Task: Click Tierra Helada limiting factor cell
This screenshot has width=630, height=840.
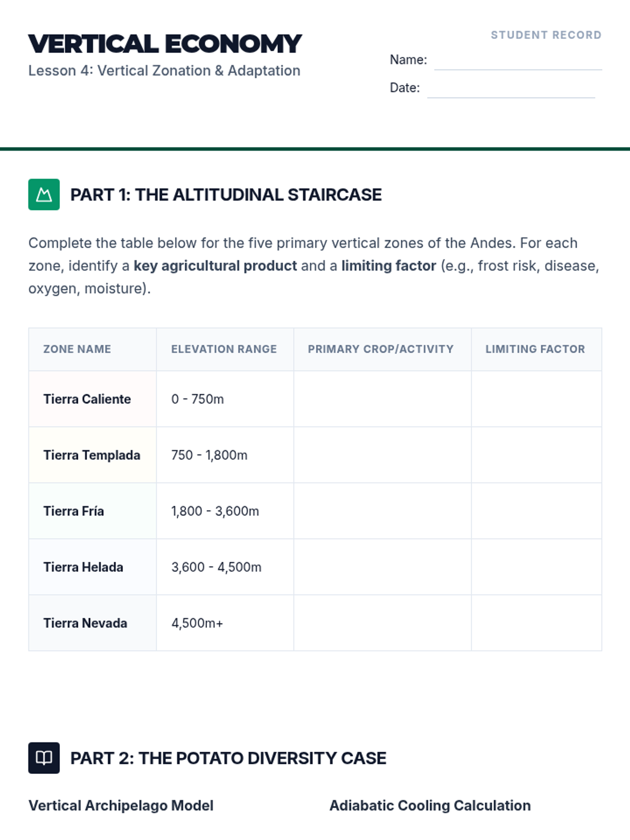Action: click(x=536, y=567)
